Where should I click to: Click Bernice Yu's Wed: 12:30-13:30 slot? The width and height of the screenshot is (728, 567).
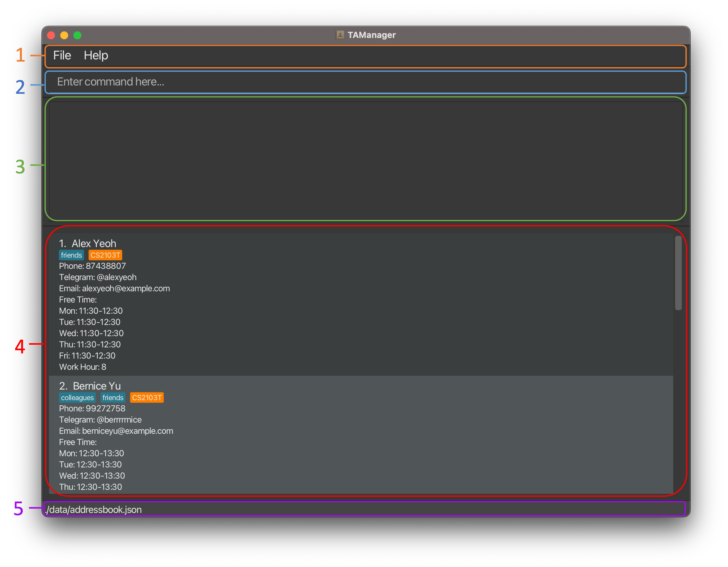(92, 476)
